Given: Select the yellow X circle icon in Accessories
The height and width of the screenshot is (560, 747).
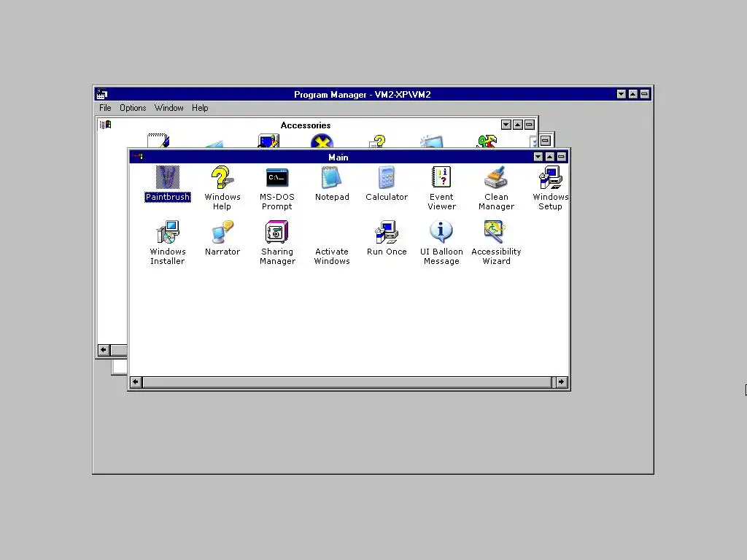Looking at the screenshot, I should coord(322,141).
